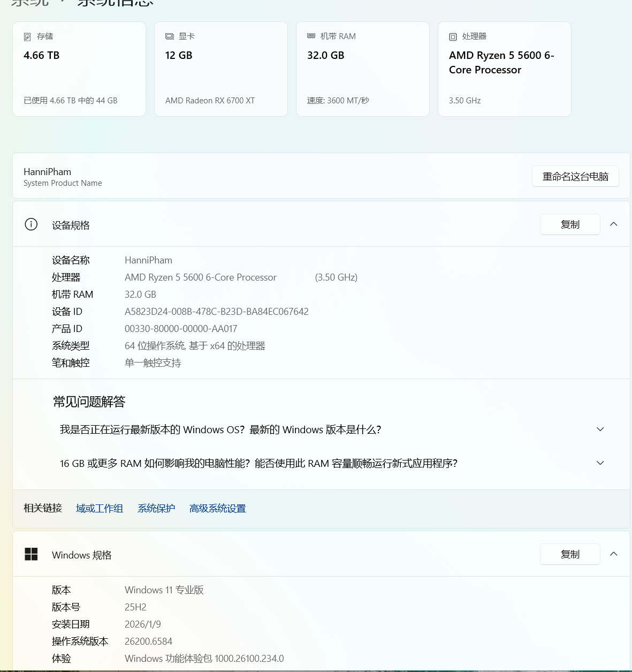Open 系统保护 link
The height and width of the screenshot is (672, 632).
click(x=156, y=508)
